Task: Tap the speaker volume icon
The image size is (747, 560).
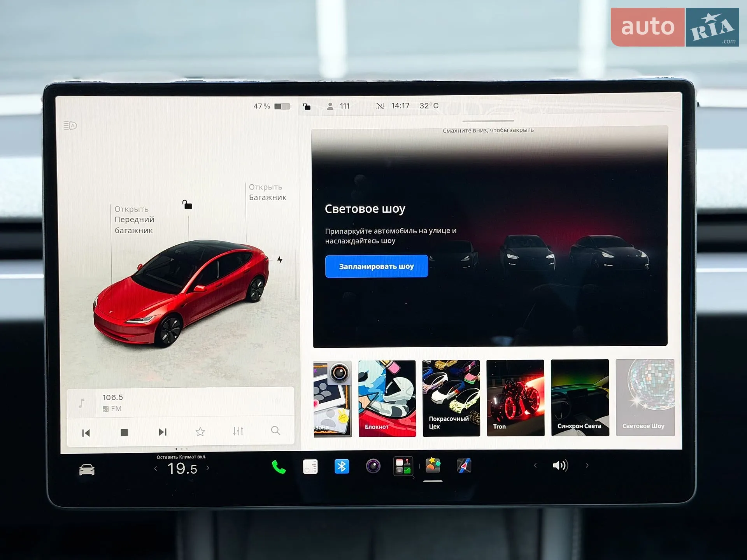Action: point(560,465)
